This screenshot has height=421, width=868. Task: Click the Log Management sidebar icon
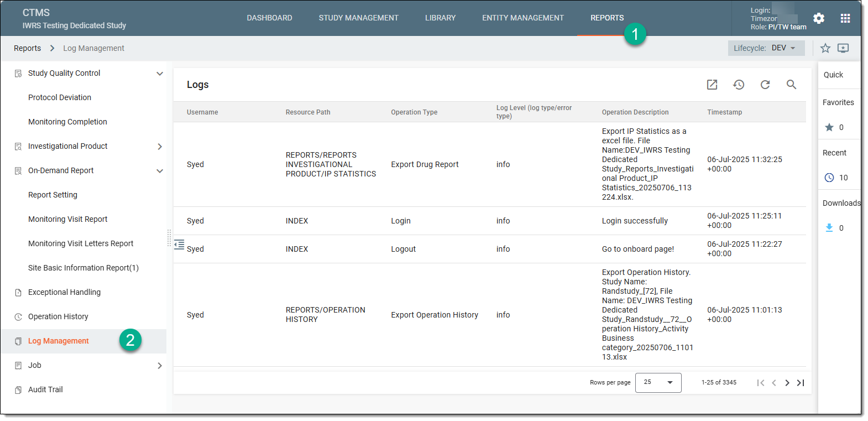pyautogui.click(x=18, y=341)
